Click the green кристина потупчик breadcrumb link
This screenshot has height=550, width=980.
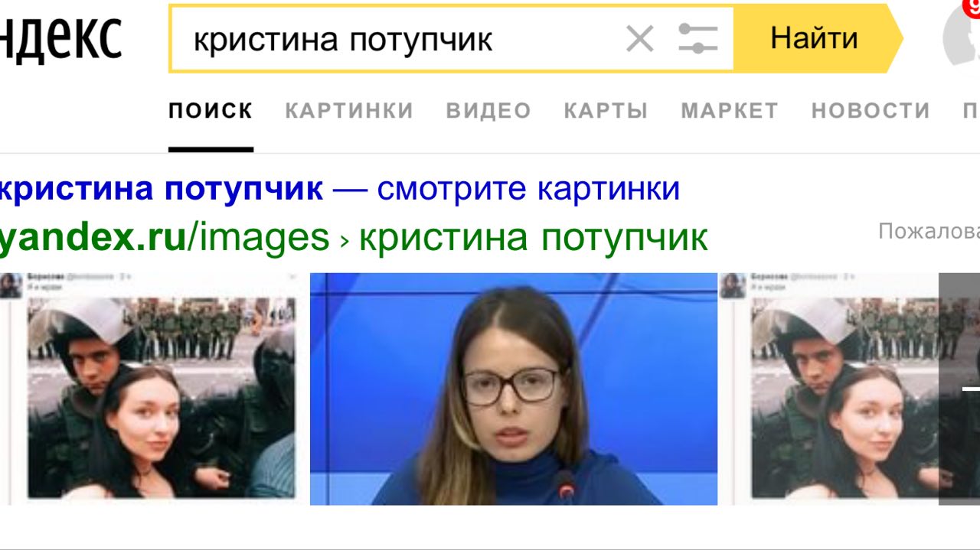[533, 238]
